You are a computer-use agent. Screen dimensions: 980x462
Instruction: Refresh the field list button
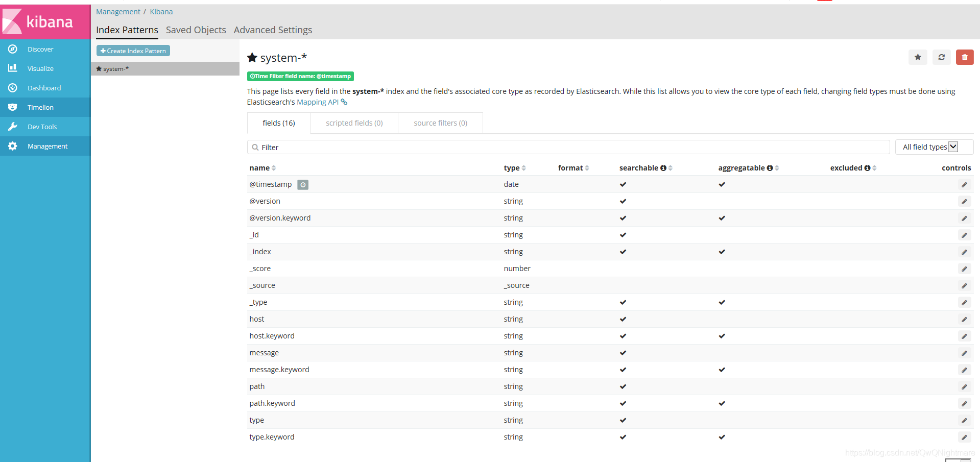[x=941, y=57]
